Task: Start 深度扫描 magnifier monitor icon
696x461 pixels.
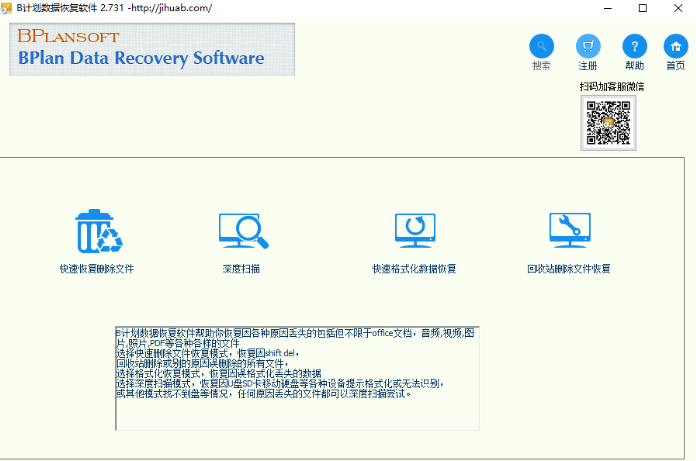Action: coord(244,231)
